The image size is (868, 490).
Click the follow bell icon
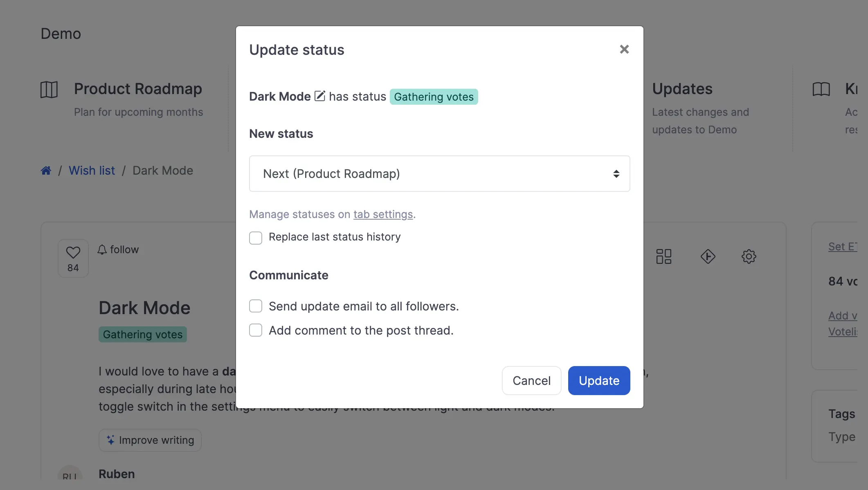102,249
